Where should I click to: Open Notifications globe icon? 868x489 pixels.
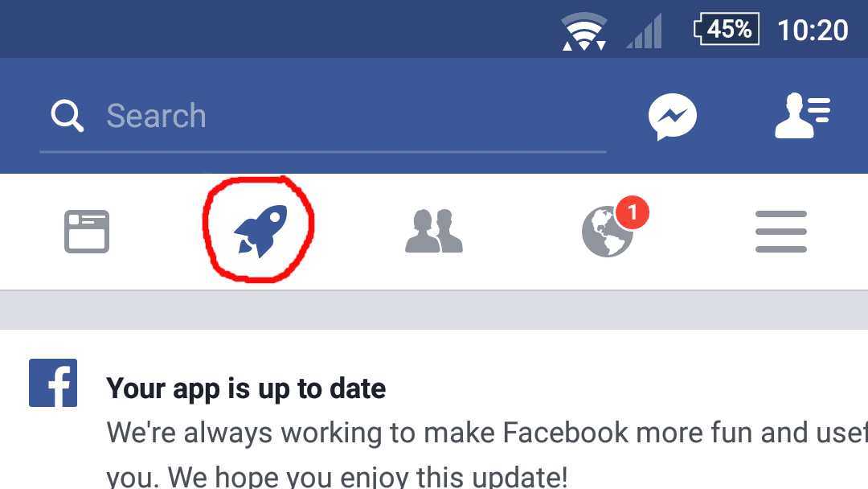[x=608, y=232]
